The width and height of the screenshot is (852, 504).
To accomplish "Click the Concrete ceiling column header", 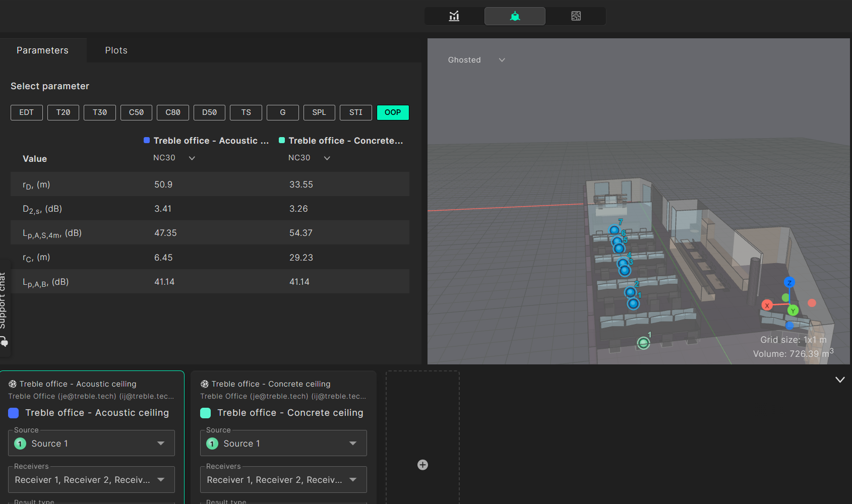I will tap(346, 141).
